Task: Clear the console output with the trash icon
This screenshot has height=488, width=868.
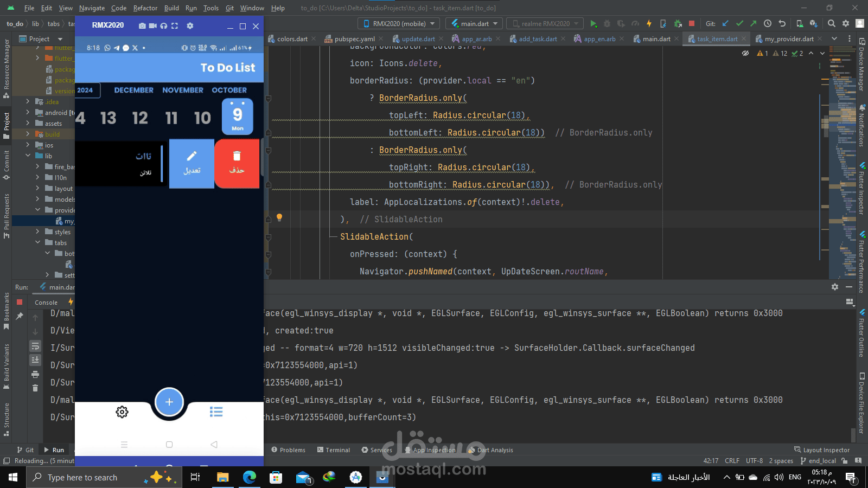Action: 35,388
